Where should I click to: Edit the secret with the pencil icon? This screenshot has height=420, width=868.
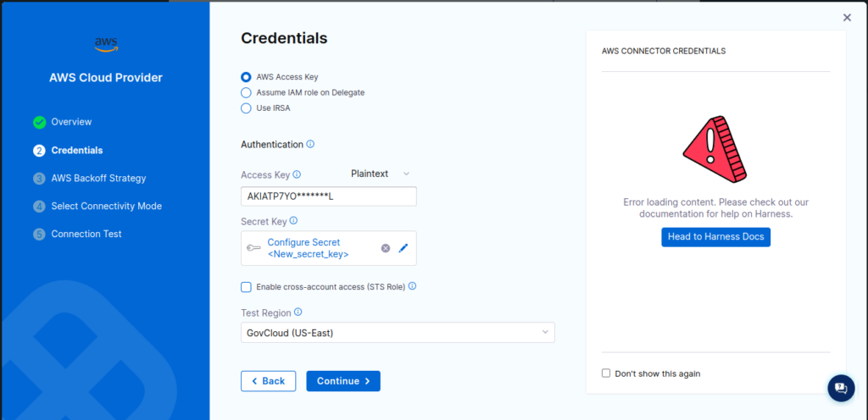(x=403, y=248)
